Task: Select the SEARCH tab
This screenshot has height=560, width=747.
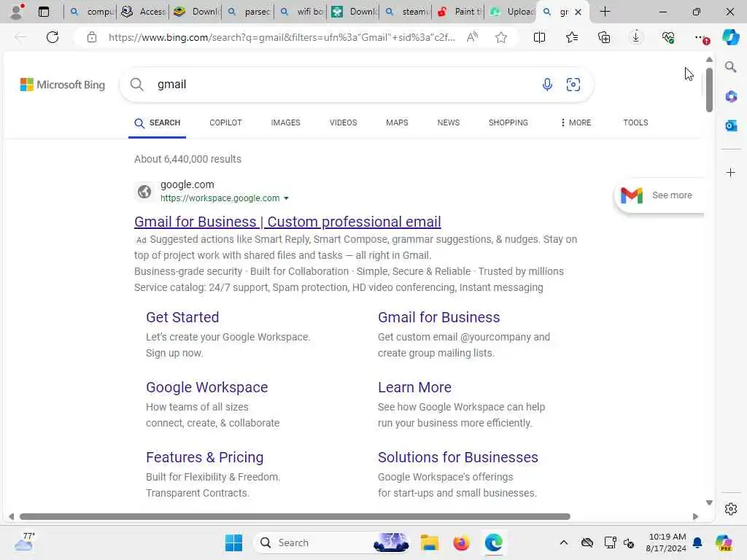Action: (158, 122)
